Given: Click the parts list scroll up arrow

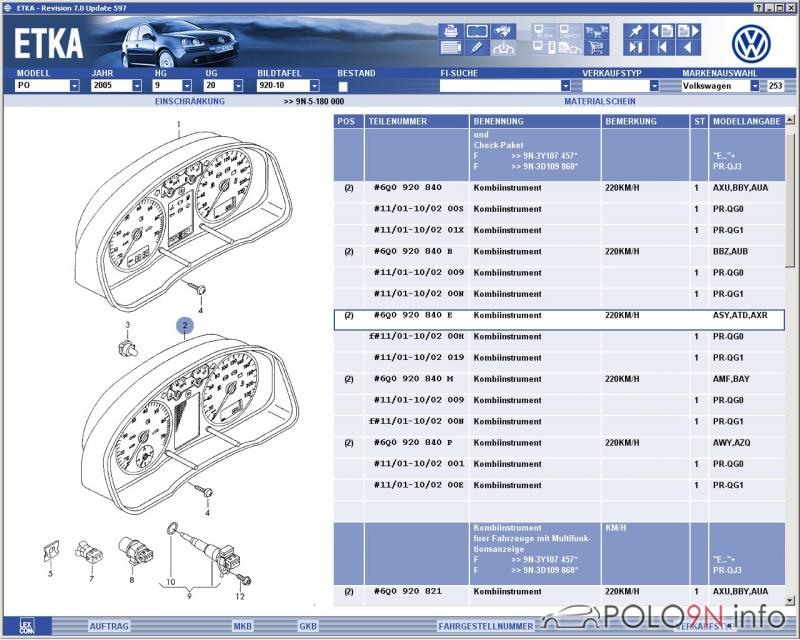Looking at the screenshot, I should click(x=790, y=120).
